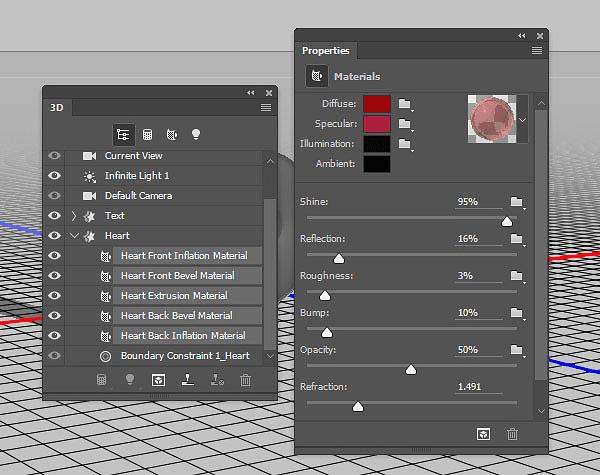This screenshot has width=600, height=475.
Task: Hide Infinite Light 1
Action: [54, 176]
